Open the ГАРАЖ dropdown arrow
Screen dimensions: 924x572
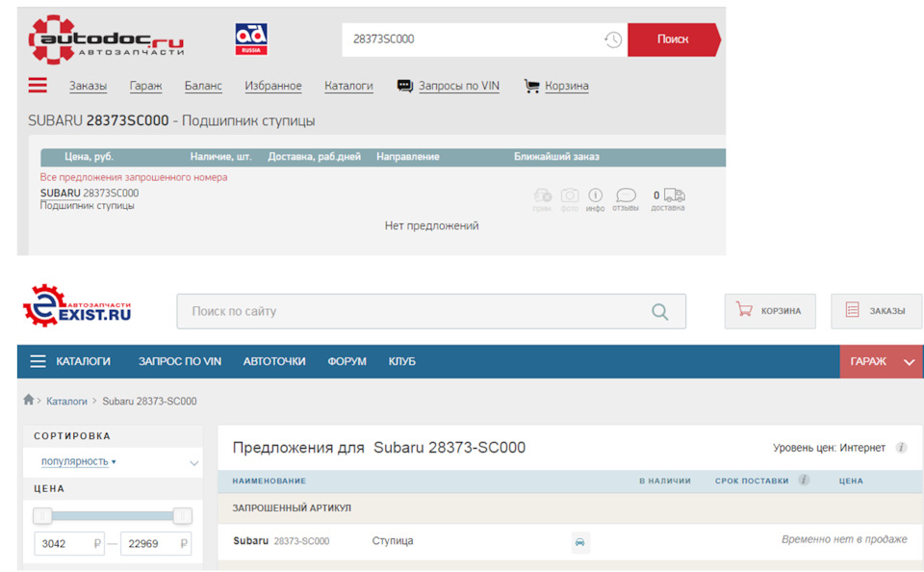pyautogui.click(x=911, y=361)
